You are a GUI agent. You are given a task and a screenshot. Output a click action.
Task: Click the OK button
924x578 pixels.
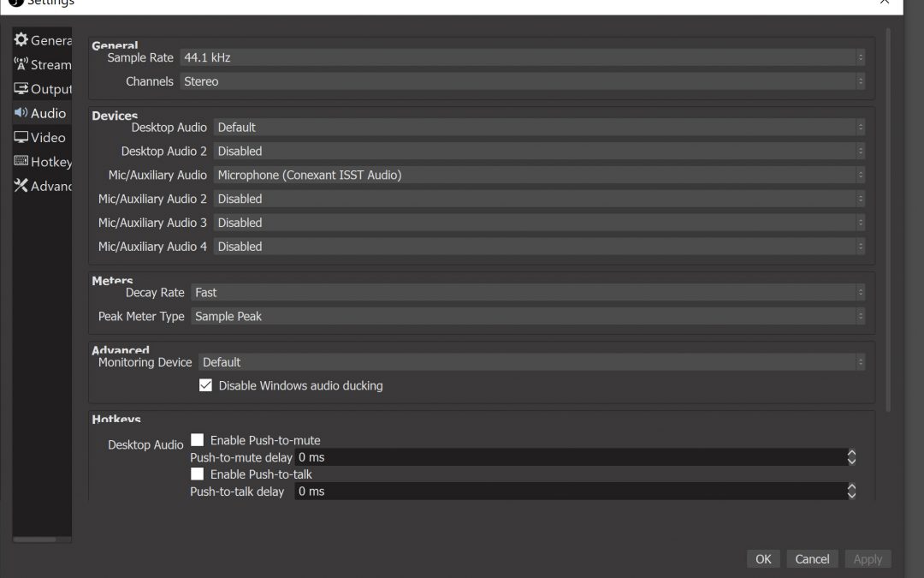[763, 559]
